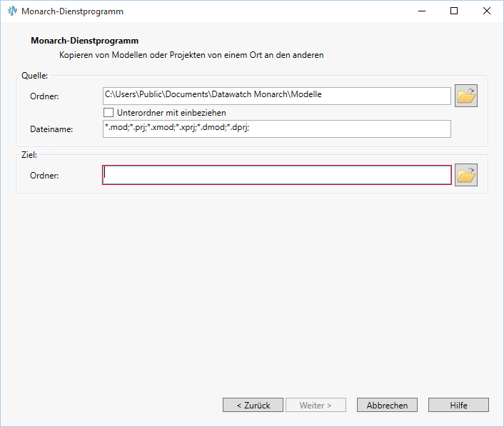Open folder browser for Ziel folder
Screen dimensions: 504x427
point(466,175)
